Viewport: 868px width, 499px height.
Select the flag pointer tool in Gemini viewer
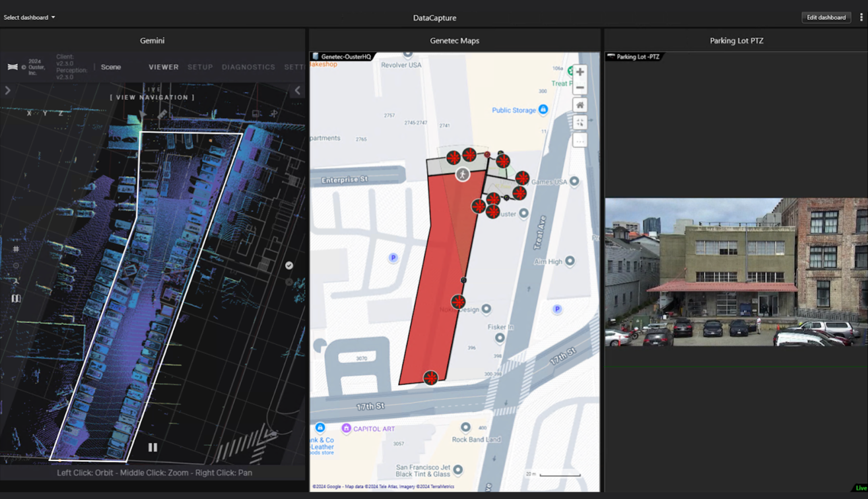[143, 114]
